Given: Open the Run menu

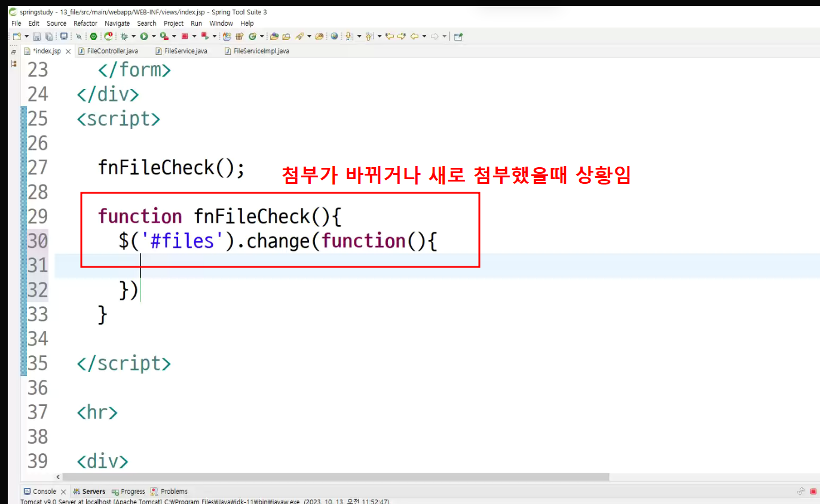Looking at the screenshot, I should pos(197,23).
